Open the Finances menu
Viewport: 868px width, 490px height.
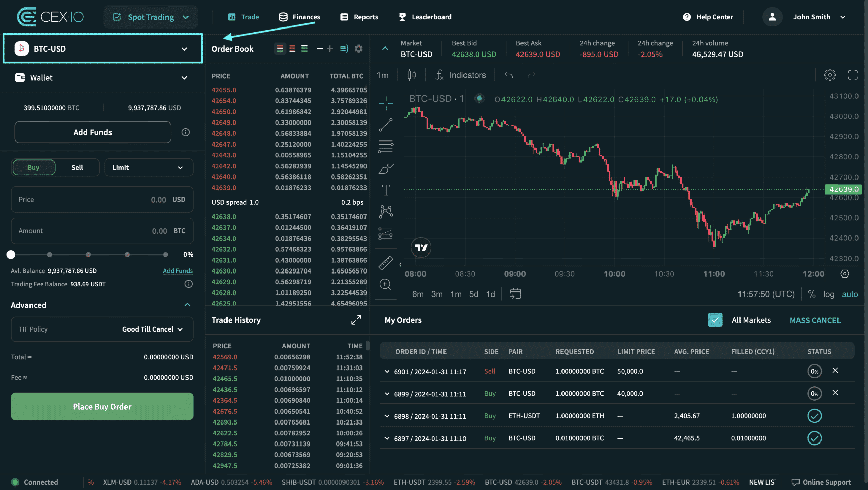[x=299, y=17]
